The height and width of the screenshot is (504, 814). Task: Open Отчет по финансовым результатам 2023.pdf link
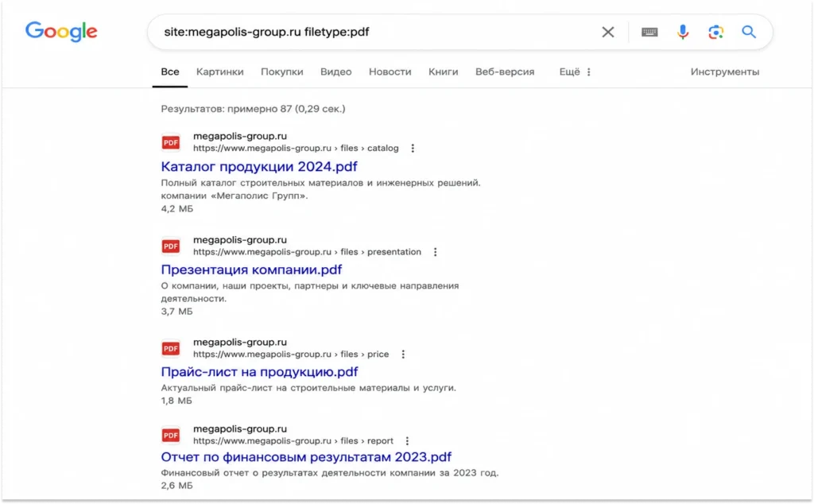[x=306, y=457]
